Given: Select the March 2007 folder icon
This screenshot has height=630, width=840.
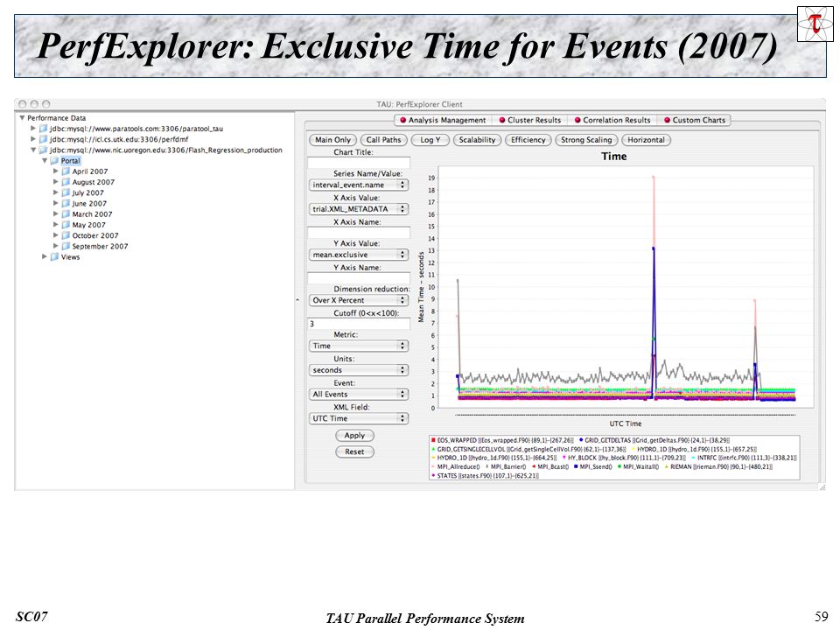Looking at the screenshot, I should tap(66, 214).
